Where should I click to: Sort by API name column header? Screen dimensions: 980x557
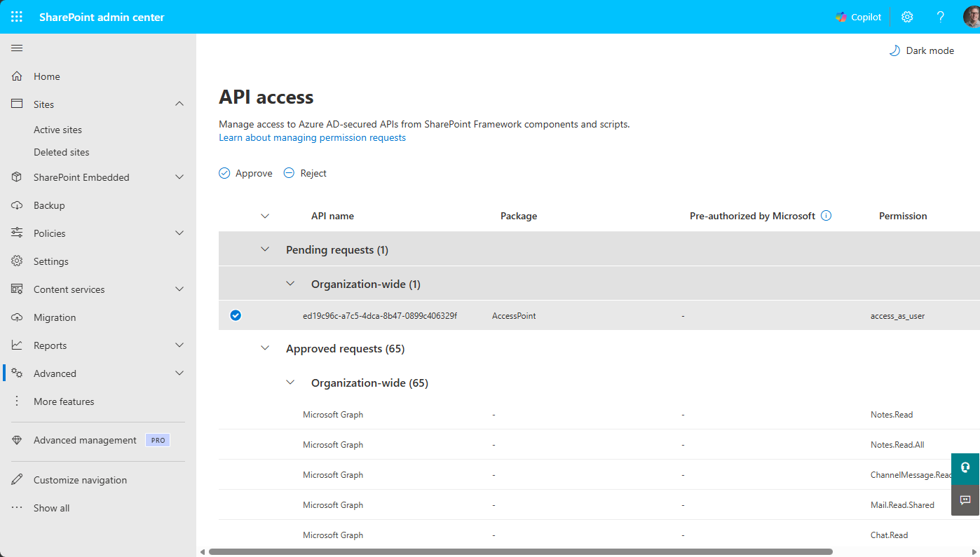pyautogui.click(x=332, y=216)
